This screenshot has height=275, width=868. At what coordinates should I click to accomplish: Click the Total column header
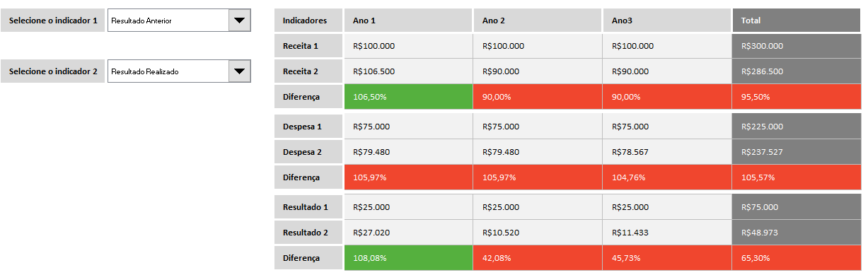click(797, 21)
